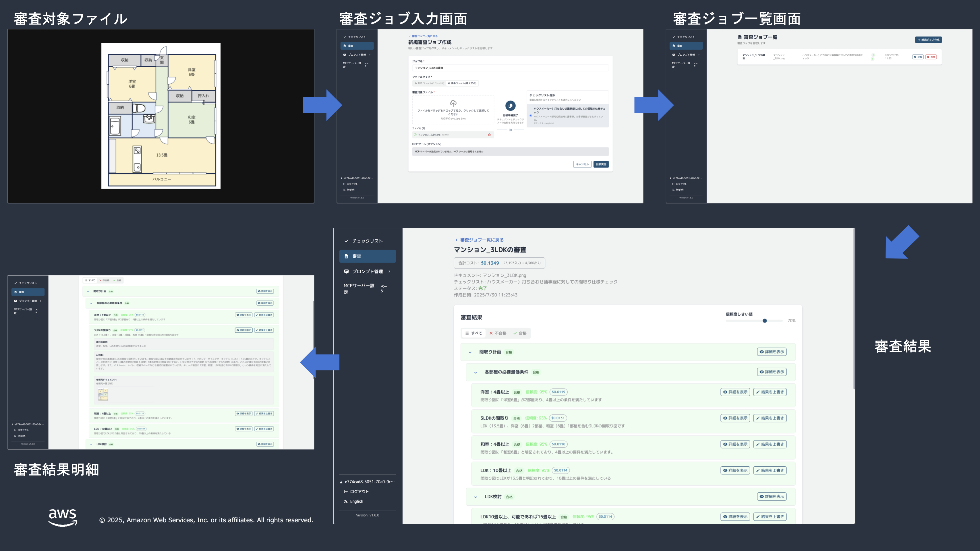
Task: Open the floor plan thumbnail under 参照元ドキュメント
Action: pos(103,394)
